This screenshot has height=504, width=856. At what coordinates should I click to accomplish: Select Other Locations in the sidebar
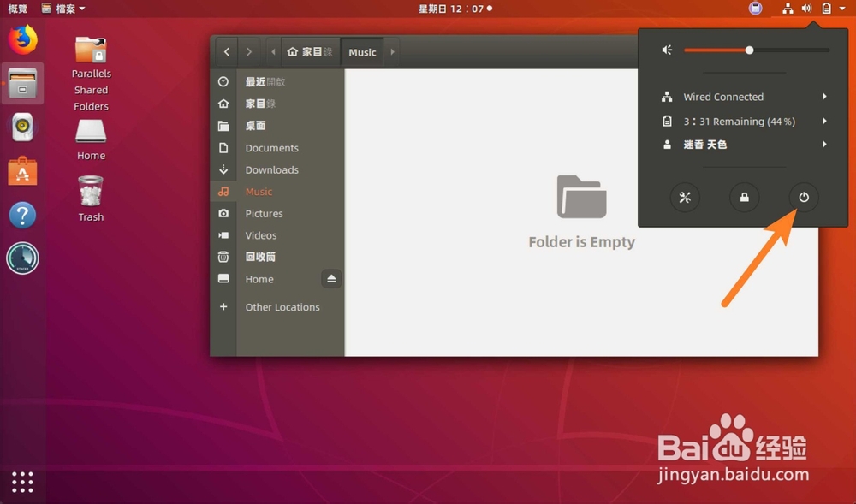coord(282,306)
